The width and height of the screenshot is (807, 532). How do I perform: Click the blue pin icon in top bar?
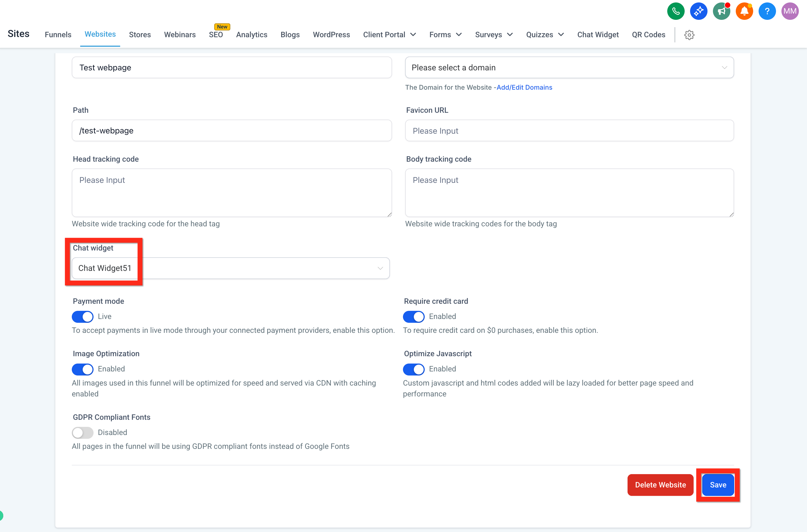tap(699, 11)
